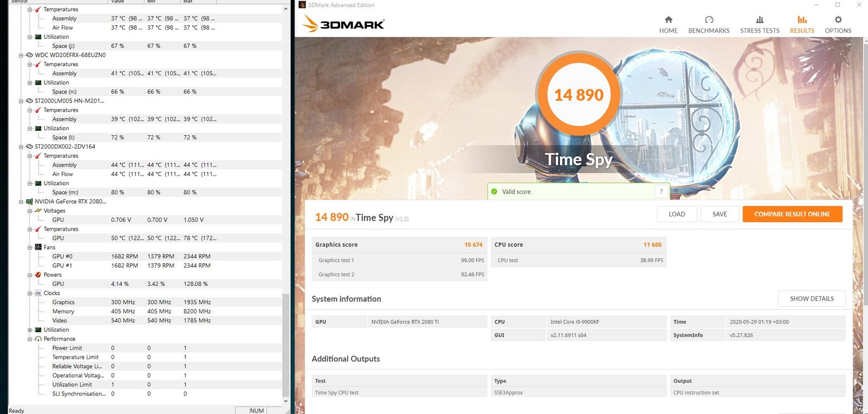The width and height of the screenshot is (868, 414).
Task: Open the Stress Tests section
Action: coord(759,24)
